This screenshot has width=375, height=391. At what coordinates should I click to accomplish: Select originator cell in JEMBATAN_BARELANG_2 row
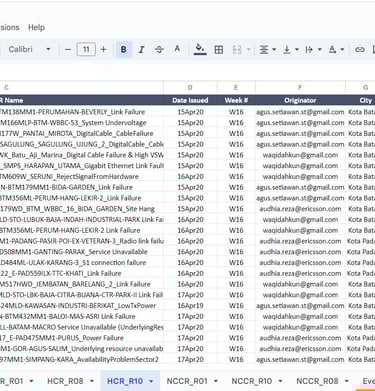[x=300, y=284]
